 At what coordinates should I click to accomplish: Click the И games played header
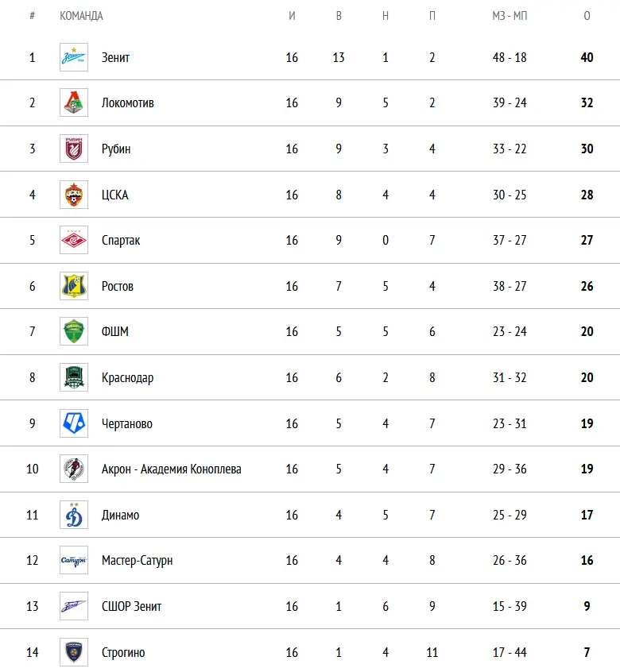click(292, 16)
